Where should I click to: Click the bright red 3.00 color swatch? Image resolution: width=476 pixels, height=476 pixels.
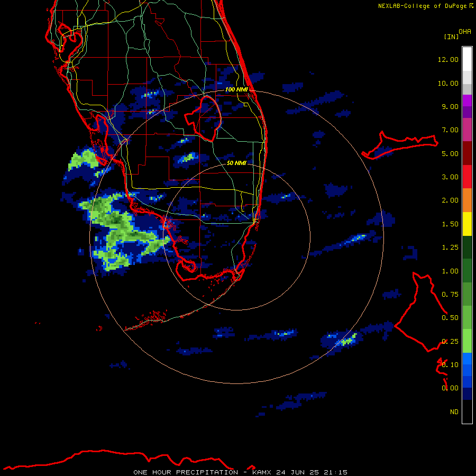467,177
